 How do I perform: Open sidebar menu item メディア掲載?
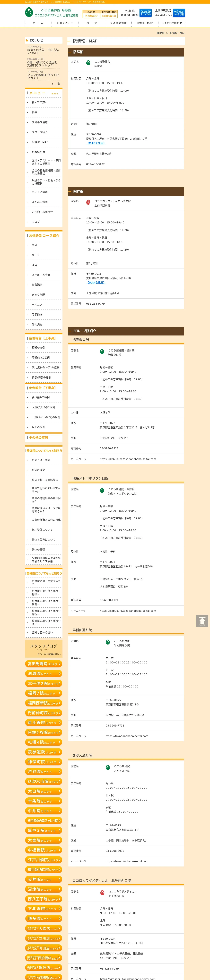[44, 192]
